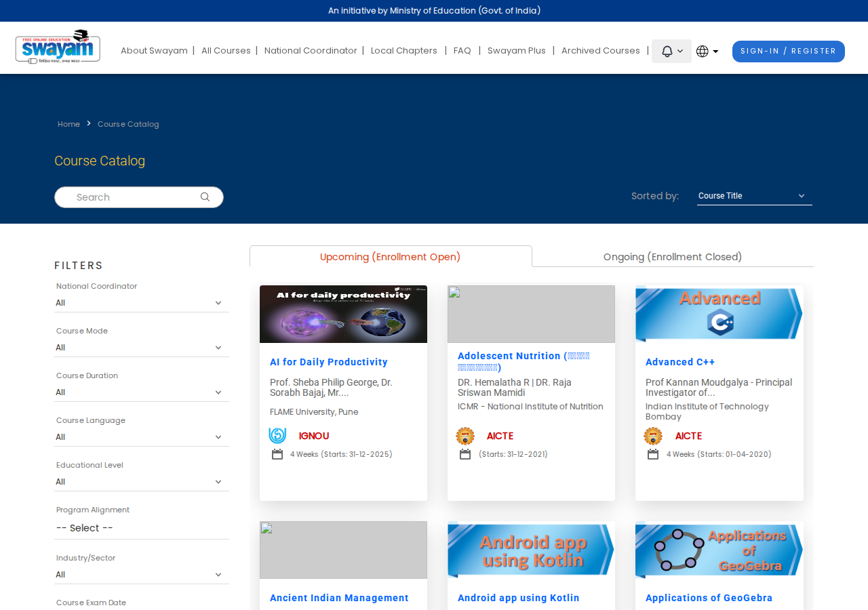
Task: Switch to Upcoming (Enrollment Open) tab
Action: coord(391,257)
